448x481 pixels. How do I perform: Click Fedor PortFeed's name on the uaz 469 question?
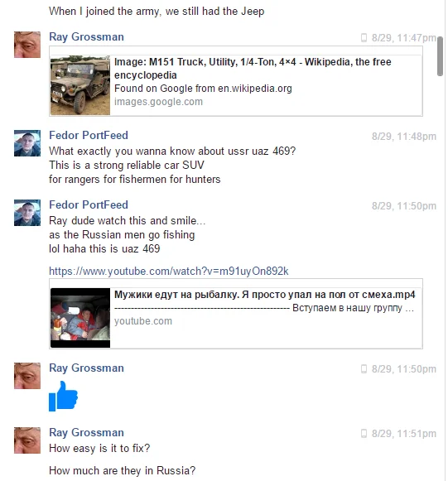(89, 135)
